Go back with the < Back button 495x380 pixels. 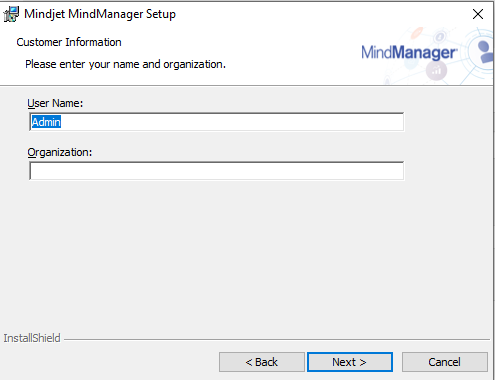click(x=262, y=362)
